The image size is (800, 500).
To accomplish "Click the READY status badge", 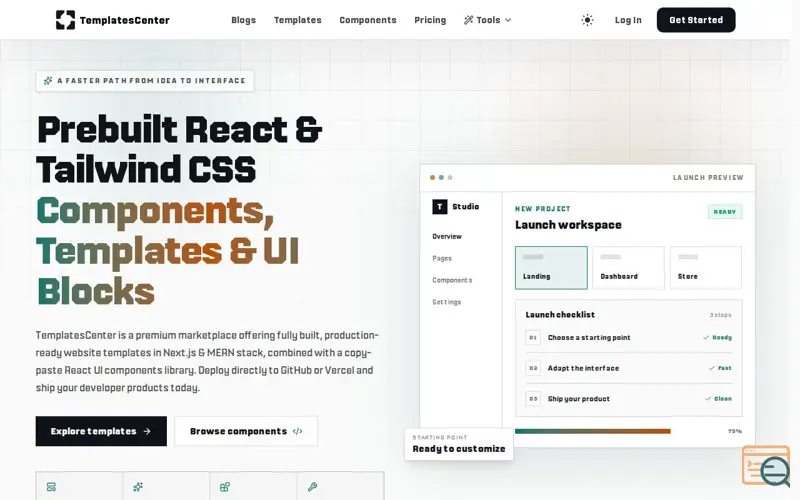I will (x=725, y=212).
